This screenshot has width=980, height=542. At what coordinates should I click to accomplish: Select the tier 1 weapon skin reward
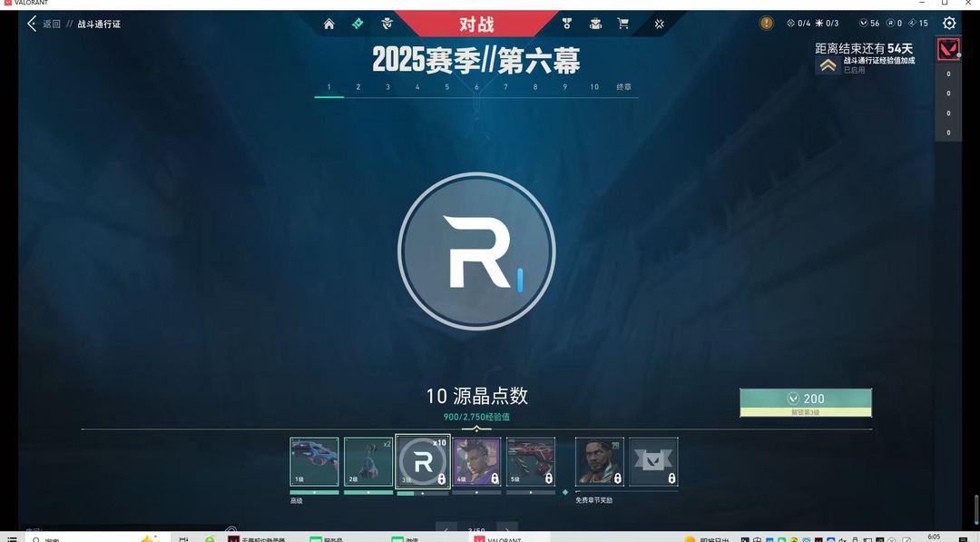coord(314,462)
